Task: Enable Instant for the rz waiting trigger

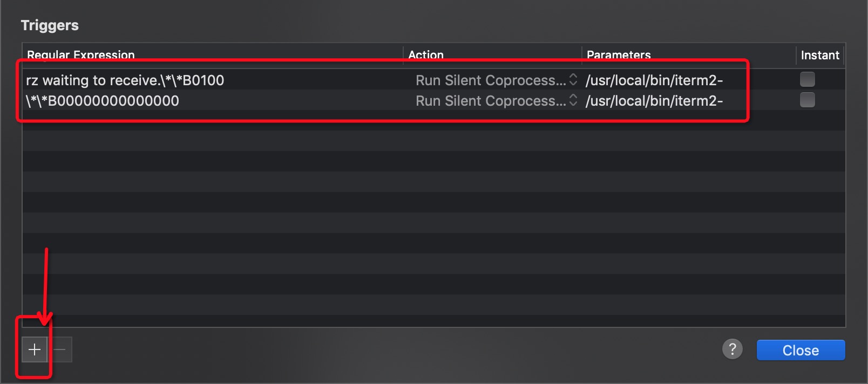Action: pyautogui.click(x=807, y=80)
